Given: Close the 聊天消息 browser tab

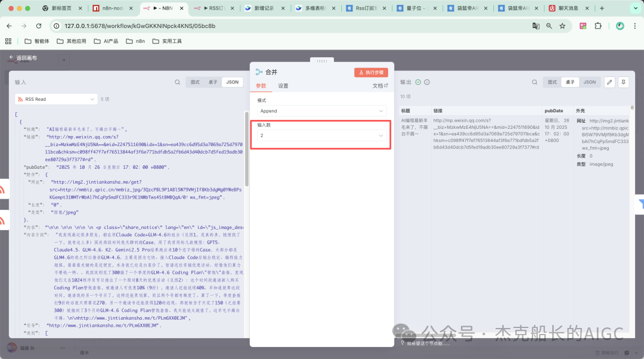Looking at the screenshot, I should 587,8.
